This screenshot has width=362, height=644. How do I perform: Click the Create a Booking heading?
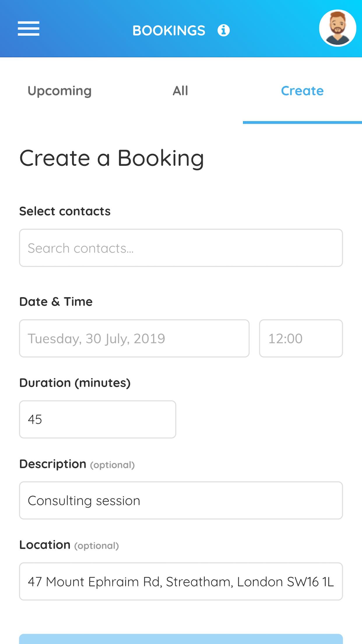[112, 158]
